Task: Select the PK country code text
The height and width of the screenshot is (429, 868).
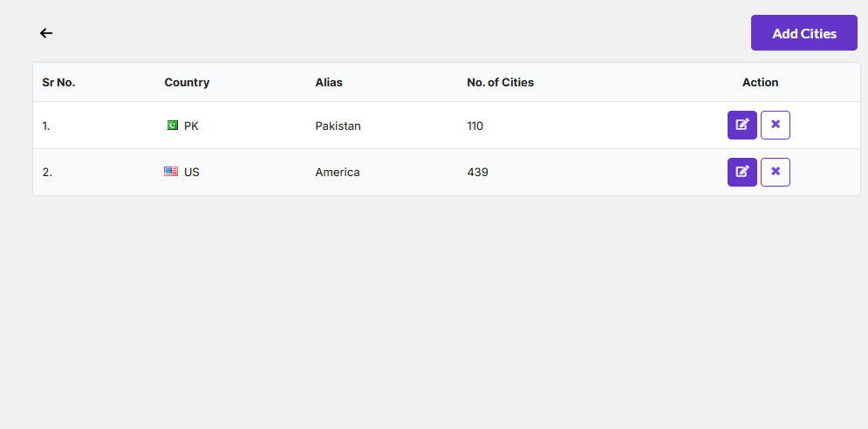Action: [192, 126]
